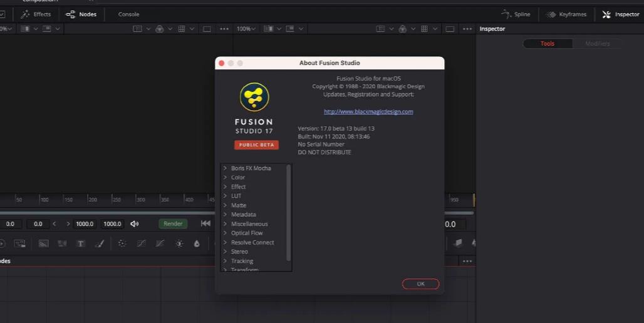
Task: Open the Keyframes panel
Action: point(566,14)
